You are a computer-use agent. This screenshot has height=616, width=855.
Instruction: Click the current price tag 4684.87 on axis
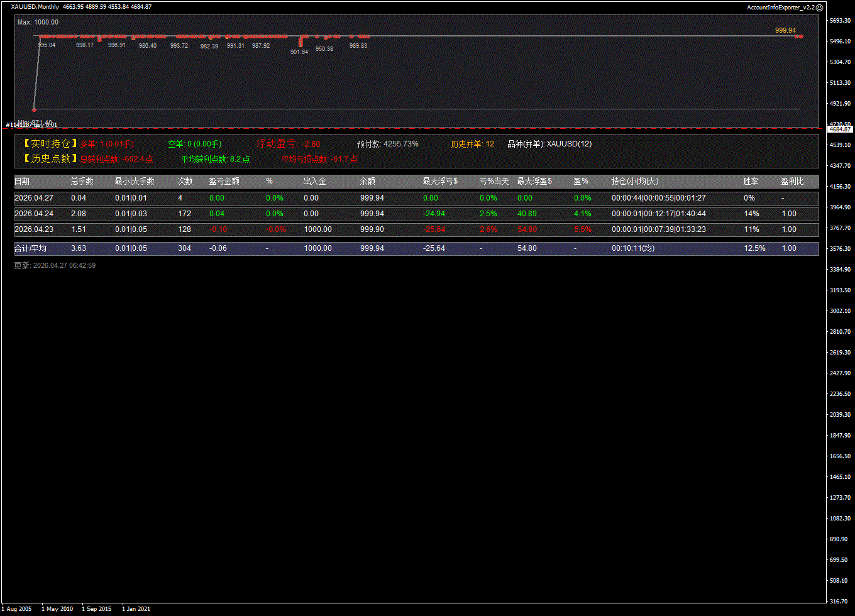[x=840, y=129]
